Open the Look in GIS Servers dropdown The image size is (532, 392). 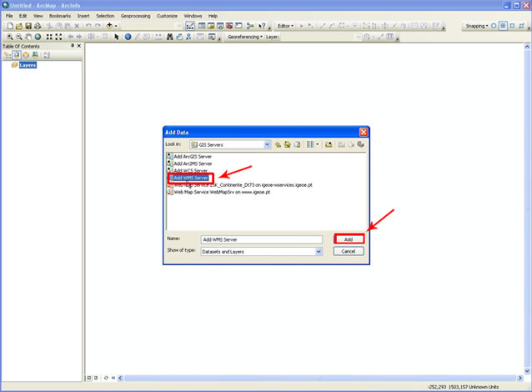coord(267,144)
